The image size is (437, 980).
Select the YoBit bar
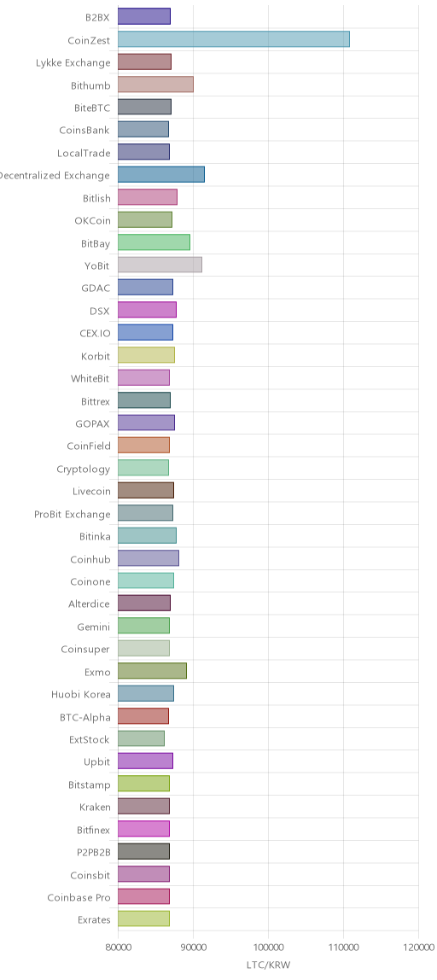160,265
